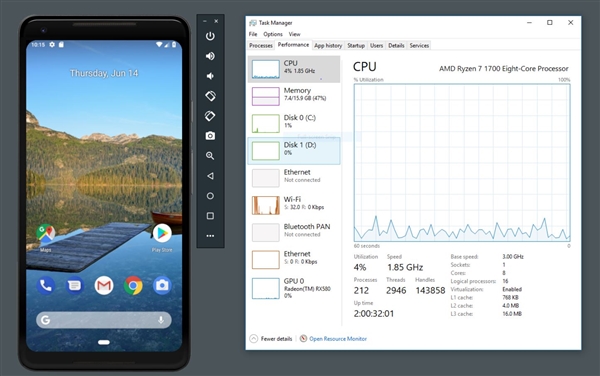Tap the emulator overview square button

point(210,216)
